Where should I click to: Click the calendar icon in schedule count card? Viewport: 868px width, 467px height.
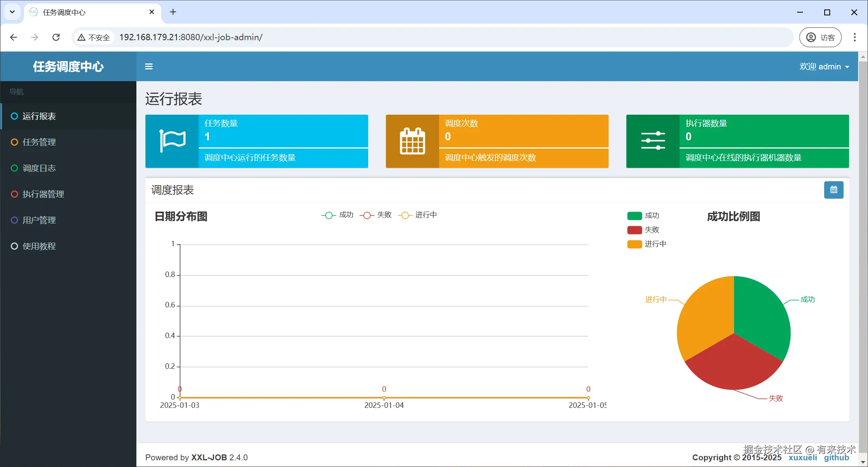click(x=412, y=141)
